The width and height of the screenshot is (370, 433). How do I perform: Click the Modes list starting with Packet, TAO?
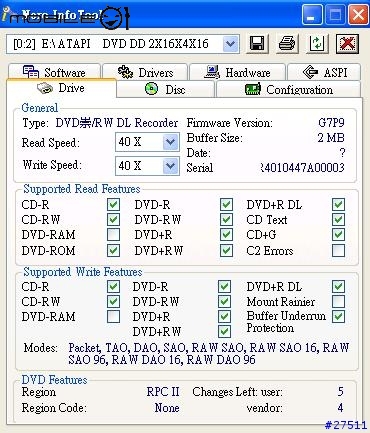click(x=209, y=353)
